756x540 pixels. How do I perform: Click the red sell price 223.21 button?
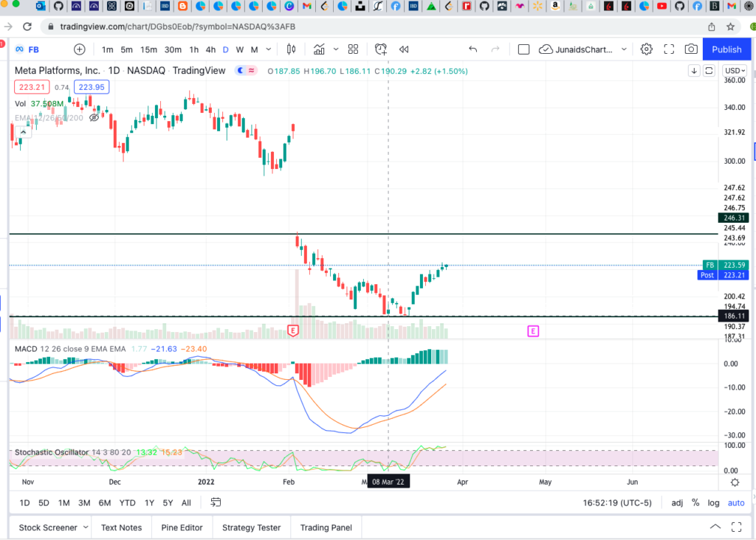[32, 87]
